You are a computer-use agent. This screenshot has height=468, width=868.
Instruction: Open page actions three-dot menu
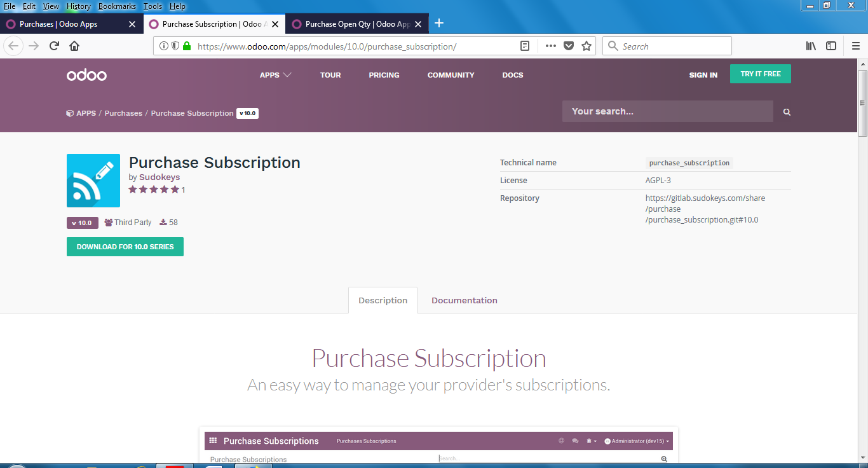(x=551, y=46)
